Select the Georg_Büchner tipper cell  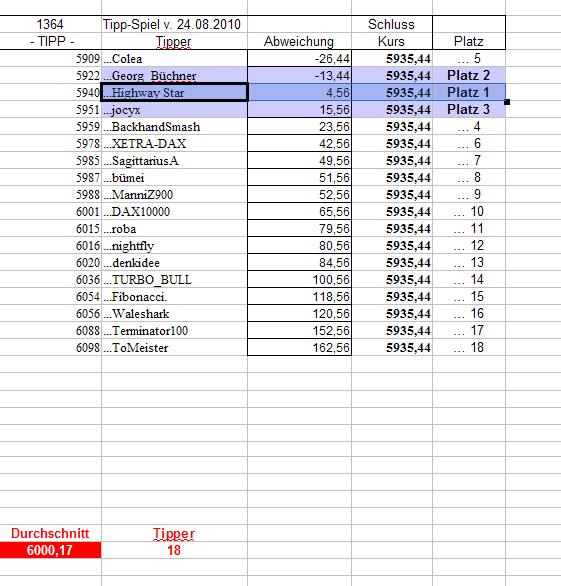tap(174, 75)
